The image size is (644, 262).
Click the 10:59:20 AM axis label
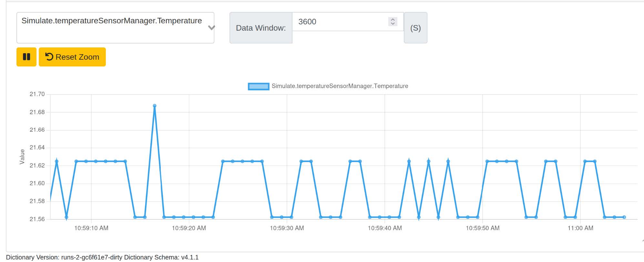coord(189,228)
